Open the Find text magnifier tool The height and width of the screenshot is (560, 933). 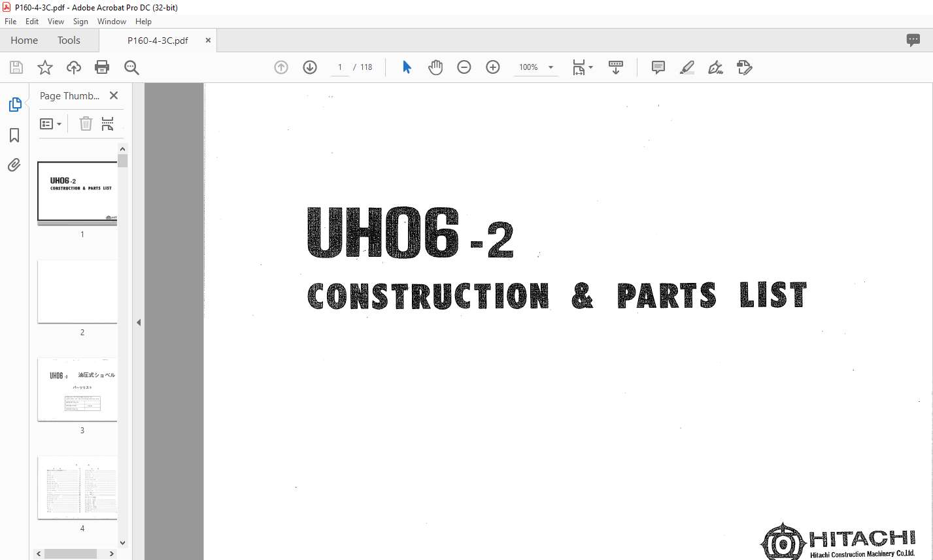(x=131, y=67)
